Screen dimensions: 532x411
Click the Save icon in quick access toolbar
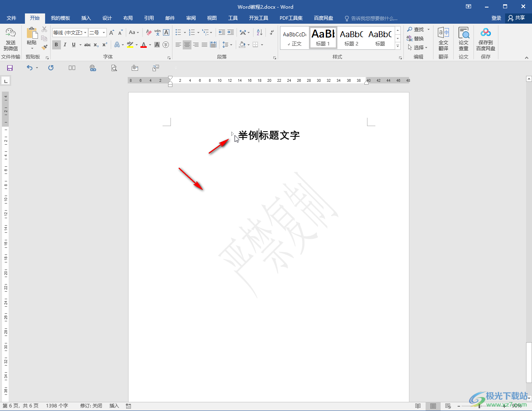point(10,68)
